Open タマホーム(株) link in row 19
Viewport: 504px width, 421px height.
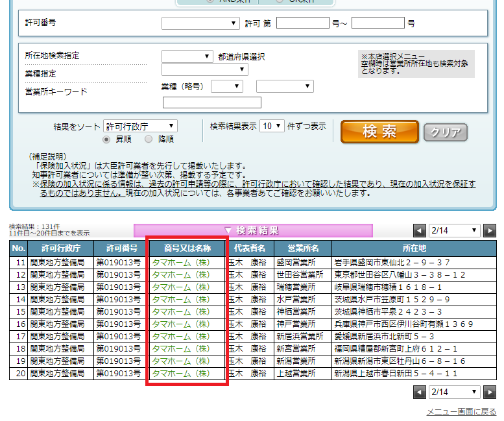pos(181,361)
